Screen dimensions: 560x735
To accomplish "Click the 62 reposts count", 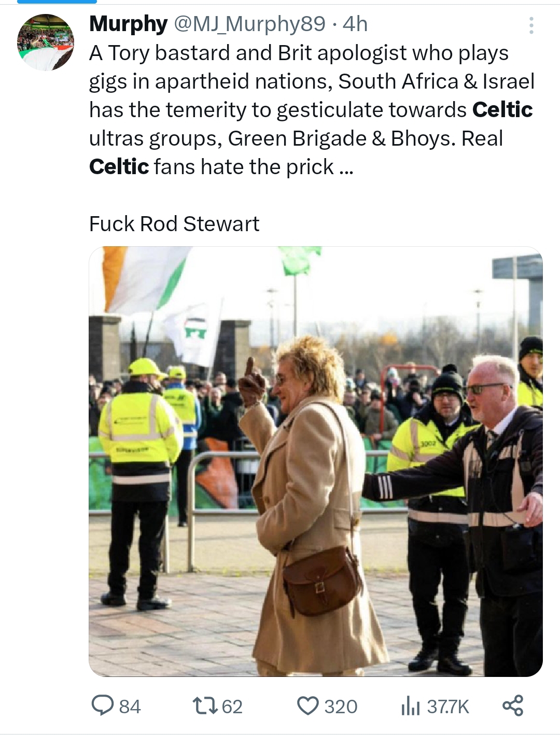I will pos(232,706).
